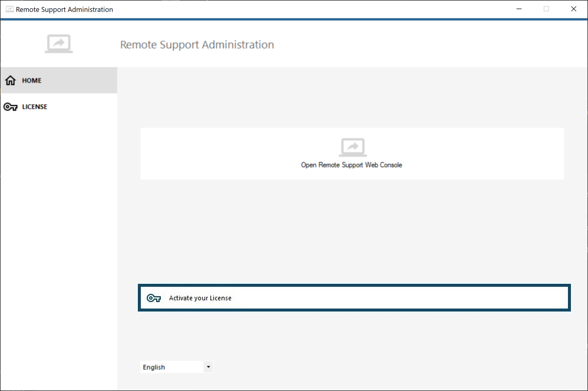Minimize the Remote Support Administration window
Screen dimensions: 588x391
coord(518,9)
